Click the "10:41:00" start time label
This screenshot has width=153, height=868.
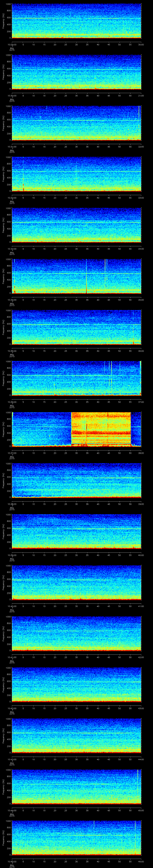click(x=12, y=657)
